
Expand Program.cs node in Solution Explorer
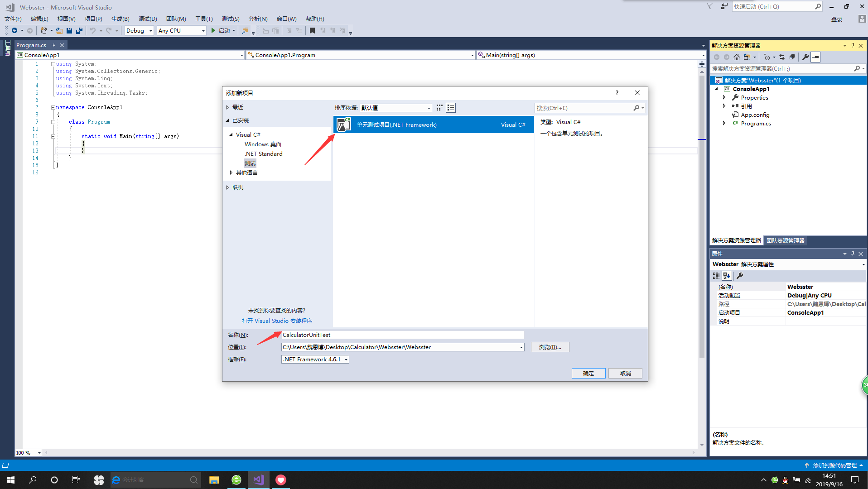(x=724, y=123)
